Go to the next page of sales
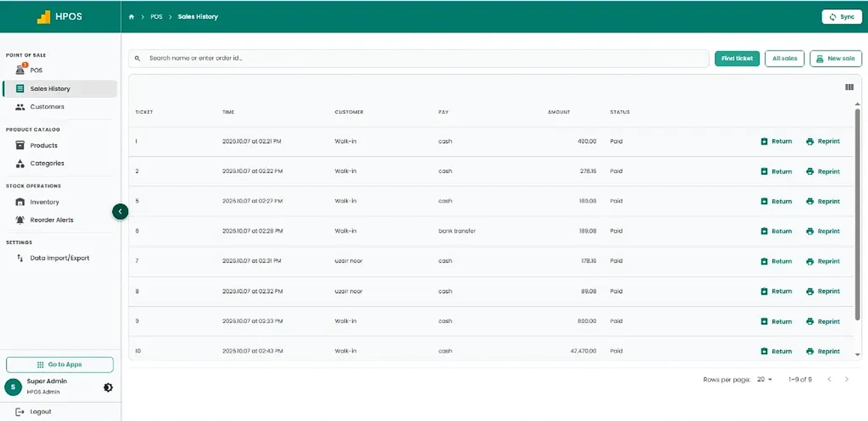 [847, 379]
